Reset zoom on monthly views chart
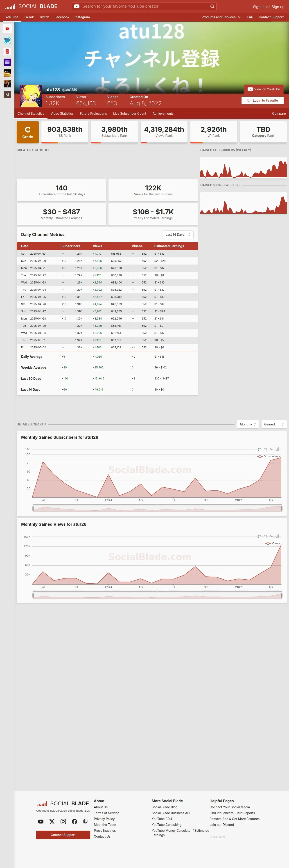 (265, 536)
